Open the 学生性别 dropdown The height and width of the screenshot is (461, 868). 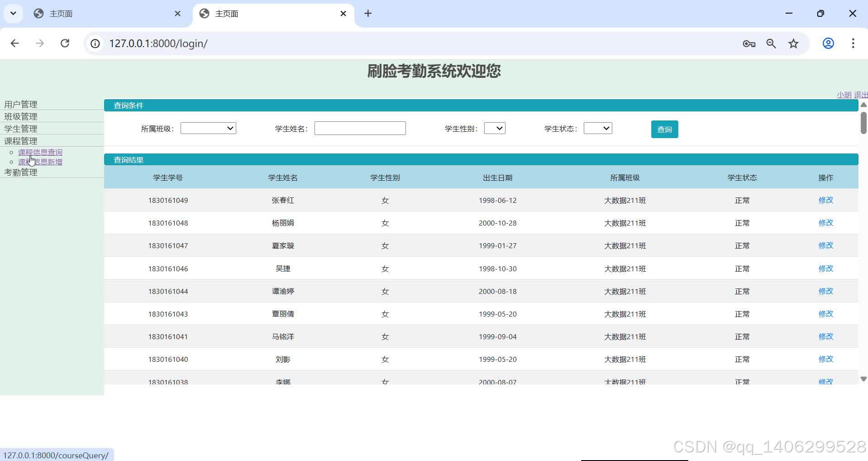point(495,129)
